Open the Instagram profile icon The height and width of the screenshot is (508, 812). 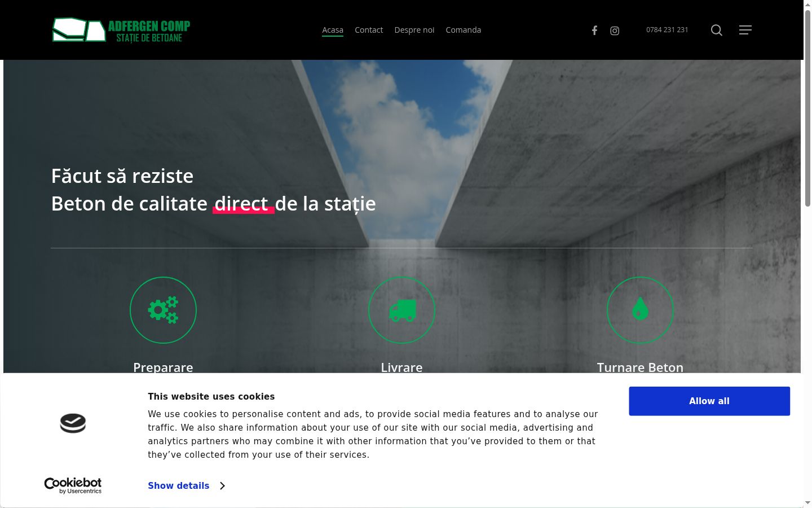click(615, 30)
